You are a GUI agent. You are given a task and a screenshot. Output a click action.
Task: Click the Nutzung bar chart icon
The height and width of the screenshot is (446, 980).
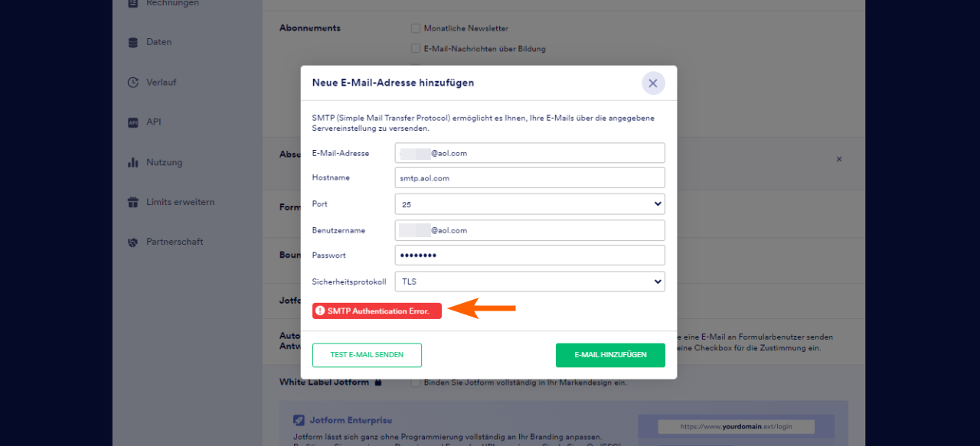tap(133, 162)
